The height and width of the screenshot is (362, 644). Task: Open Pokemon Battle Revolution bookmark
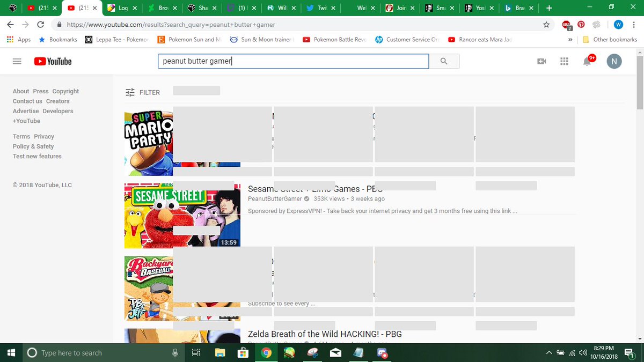pos(335,40)
